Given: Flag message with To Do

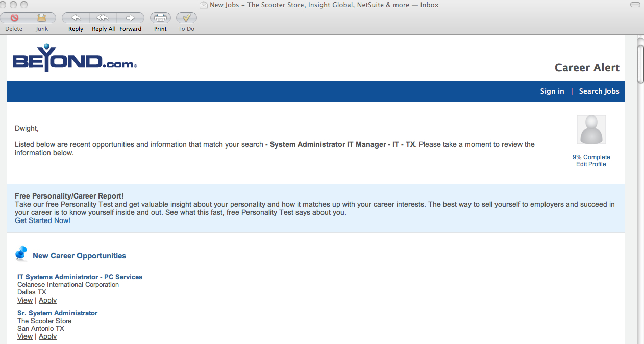Looking at the screenshot, I should [x=186, y=18].
